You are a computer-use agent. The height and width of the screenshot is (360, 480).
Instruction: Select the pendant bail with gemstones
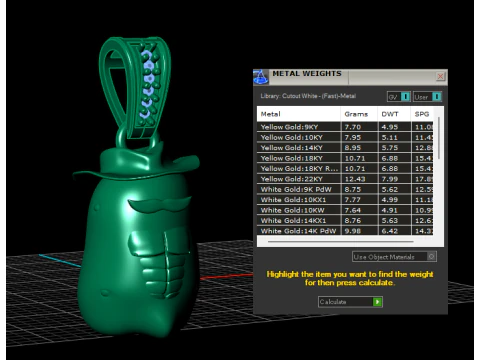135,87
